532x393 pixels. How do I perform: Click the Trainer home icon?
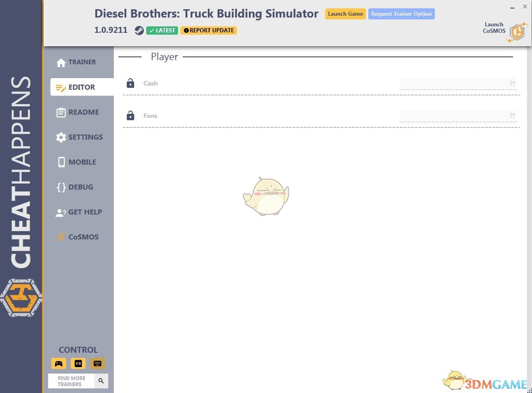click(61, 63)
